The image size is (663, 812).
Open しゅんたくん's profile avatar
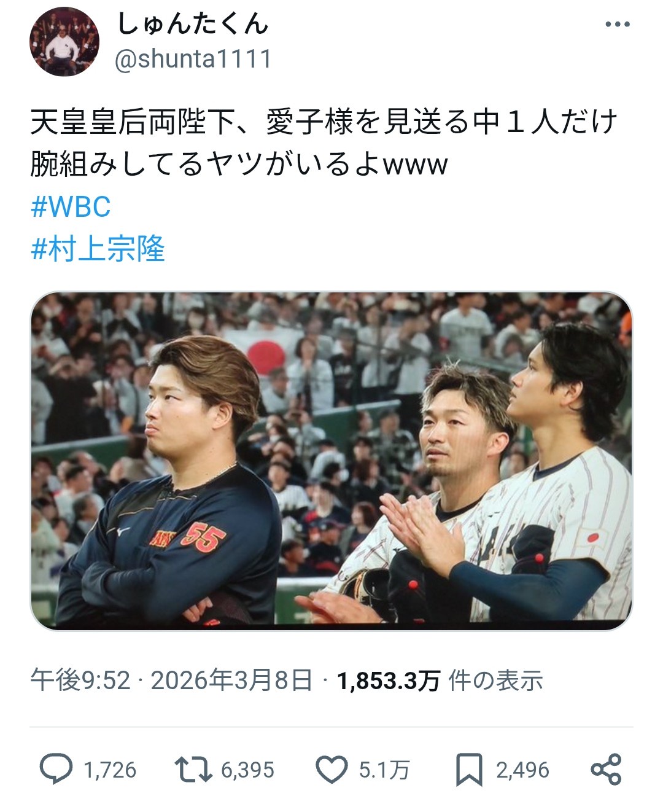64,42
